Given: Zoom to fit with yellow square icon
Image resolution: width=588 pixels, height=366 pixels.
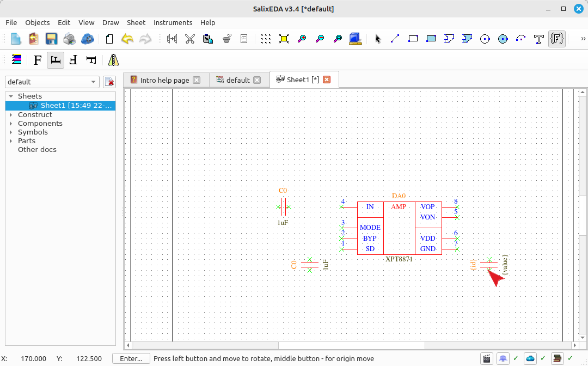Looking at the screenshot, I should (x=284, y=39).
